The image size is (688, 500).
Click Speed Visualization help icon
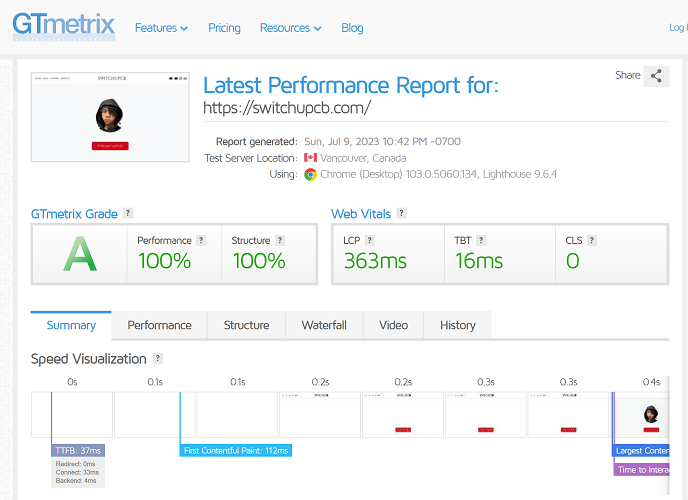coord(157,359)
